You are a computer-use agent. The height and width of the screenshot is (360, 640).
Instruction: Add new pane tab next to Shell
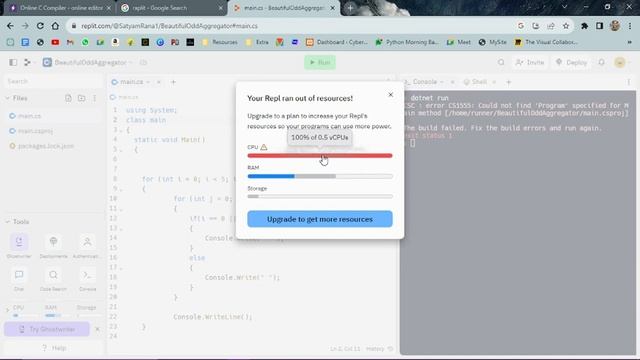(509, 82)
